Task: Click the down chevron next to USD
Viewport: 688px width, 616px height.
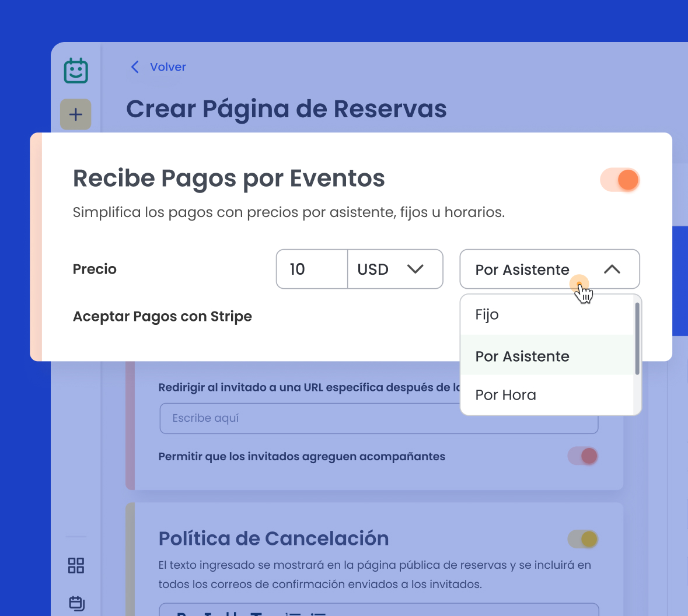Action: pos(415,269)
